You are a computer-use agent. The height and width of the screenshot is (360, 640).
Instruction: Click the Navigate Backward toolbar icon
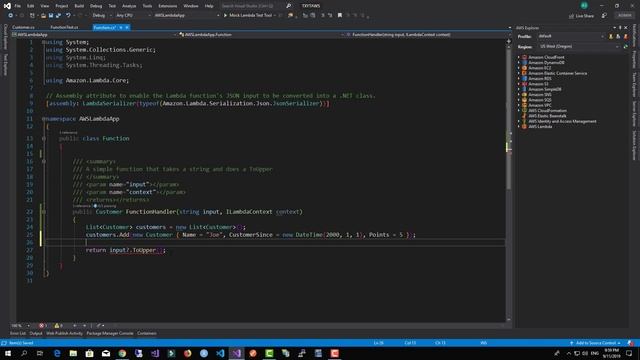coord(11,16)
